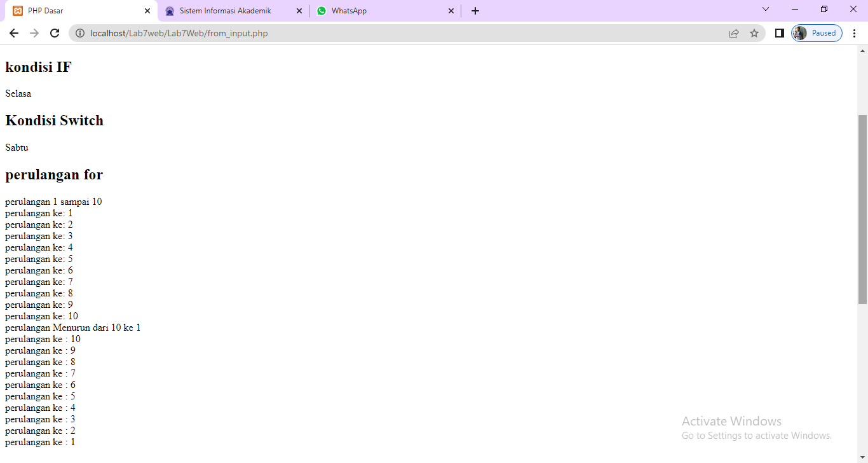Open the side panel icon
The image size is (868, 463).
(779, 32)
